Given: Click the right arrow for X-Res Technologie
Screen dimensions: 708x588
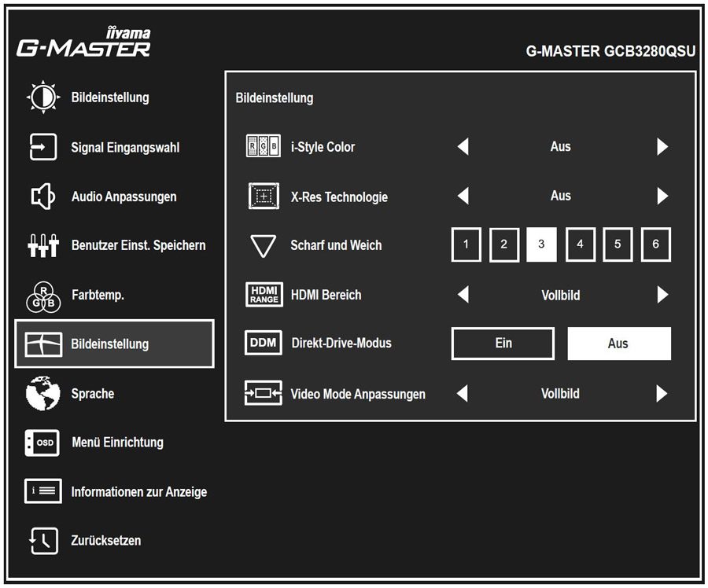Looking at the screenshot, I should (662, 196).
